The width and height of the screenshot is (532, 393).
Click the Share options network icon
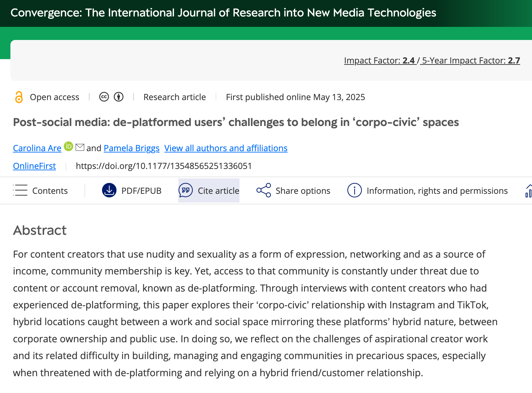coord(264,190)
